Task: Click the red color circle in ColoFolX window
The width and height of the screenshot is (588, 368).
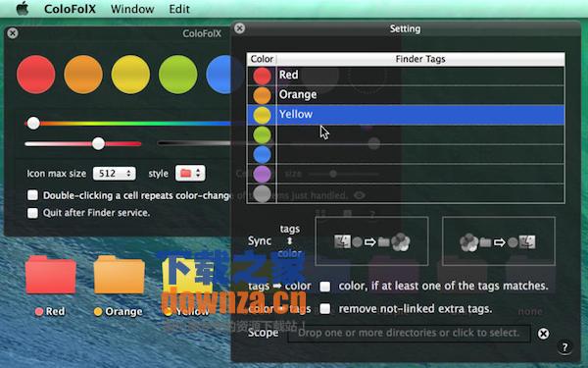Action: click(x=35, y=75)
